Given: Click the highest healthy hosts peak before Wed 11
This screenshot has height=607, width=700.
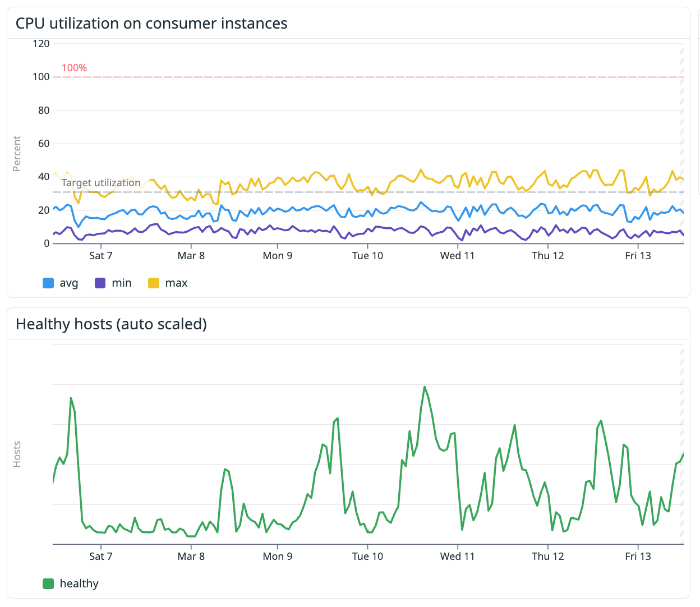Looking at the screenshot, I should [x=425, y=387].
